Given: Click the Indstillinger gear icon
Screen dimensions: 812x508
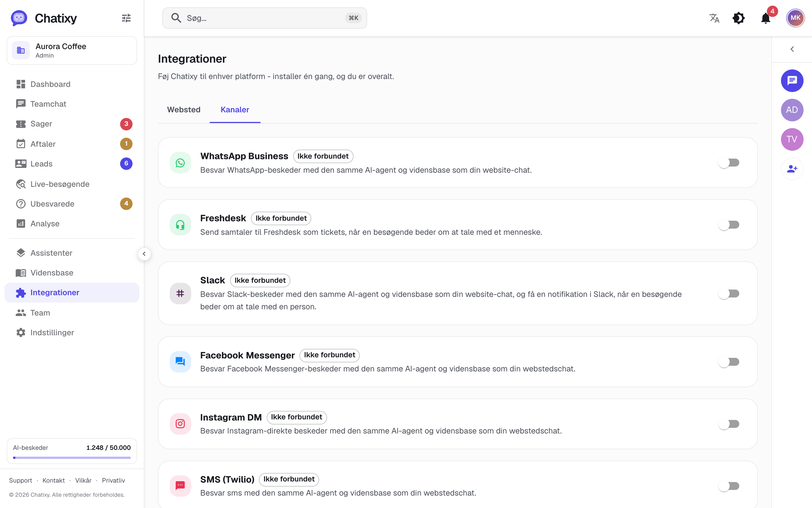Looking at the screenshot, I should [x=21, y=333].
